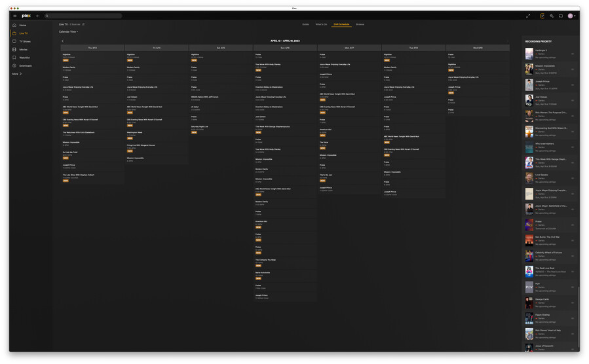Screen dimensions: 589x364
Task: Grab the reorder handle for The Real Love Boat
Action: 573,272
